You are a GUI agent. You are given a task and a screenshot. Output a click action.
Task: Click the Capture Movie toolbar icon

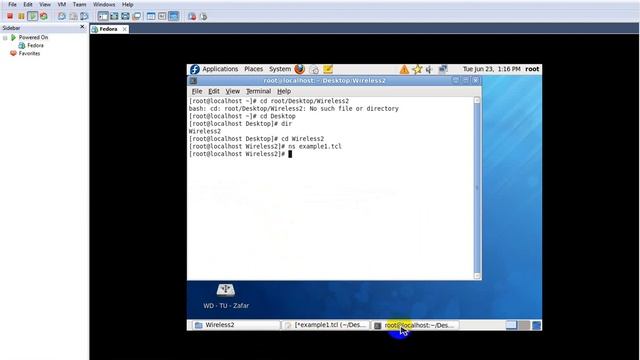[x=192, y=16]
